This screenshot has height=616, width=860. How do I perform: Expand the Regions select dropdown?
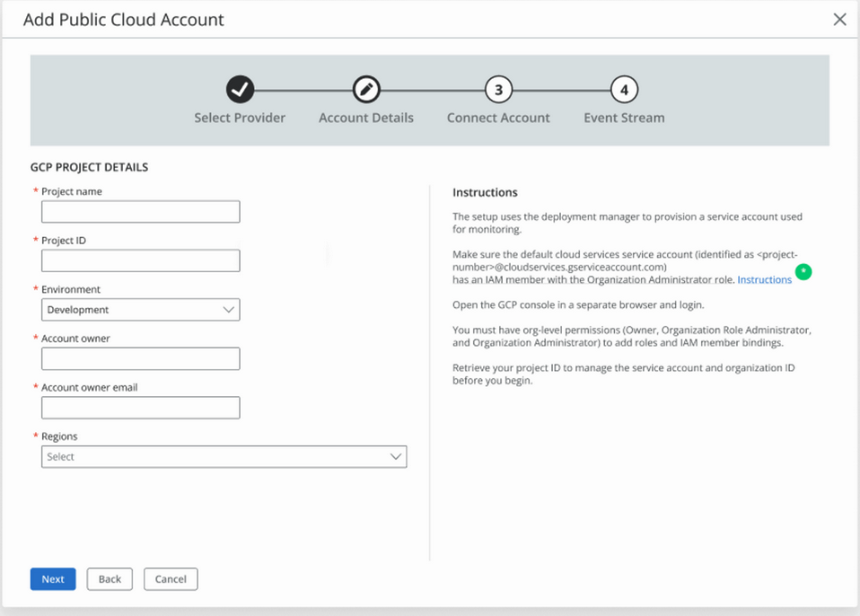(x=224, y=457)
